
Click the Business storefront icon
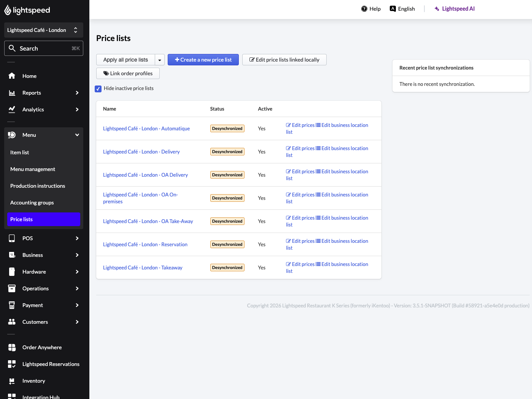click(12, 255)
